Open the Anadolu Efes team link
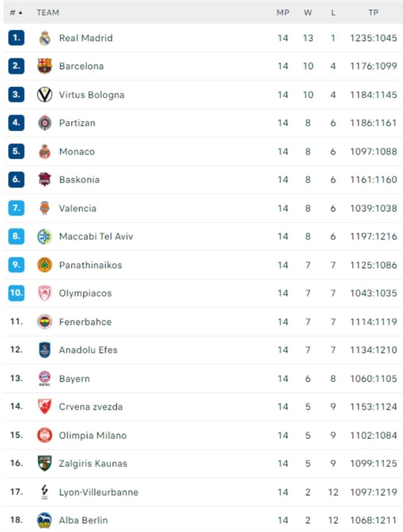This screenshot has width=403, height=532. coord(88,350)
